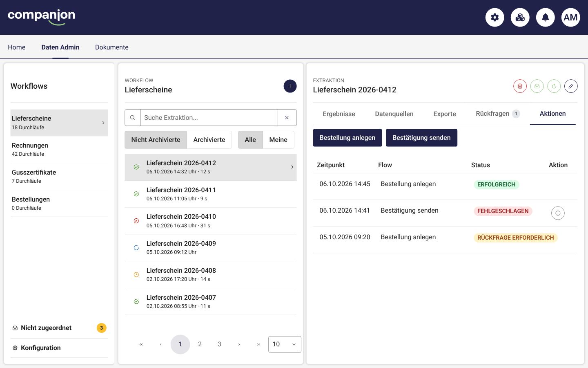Toggle filter to Nicht Archivierte
The width and height of the screenshot is (588, 368).
[x=156, y=140]
